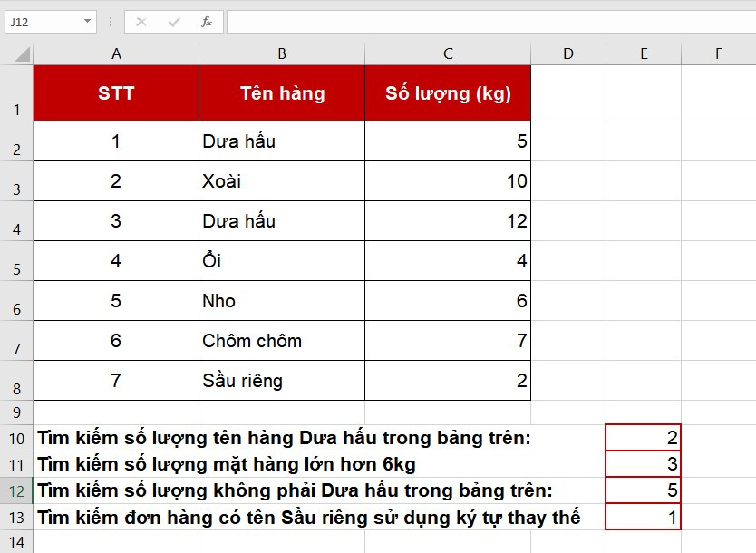Click text about không phải Dưa hấu

point(296,490)
